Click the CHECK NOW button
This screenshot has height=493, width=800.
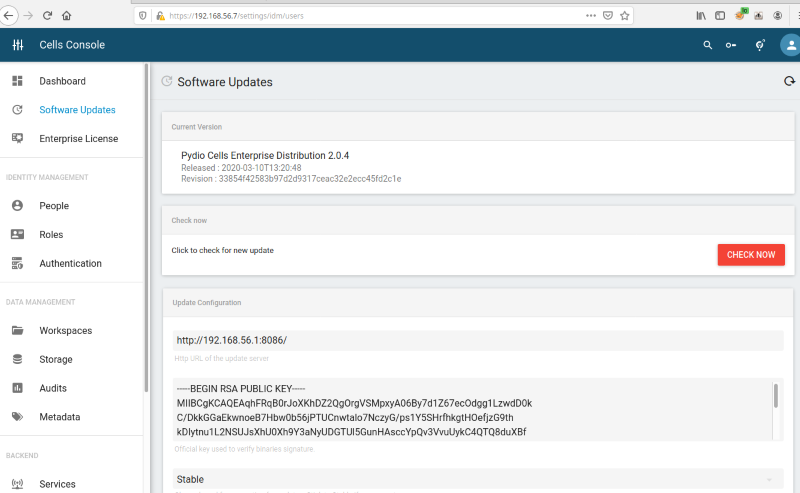[751, 255]
